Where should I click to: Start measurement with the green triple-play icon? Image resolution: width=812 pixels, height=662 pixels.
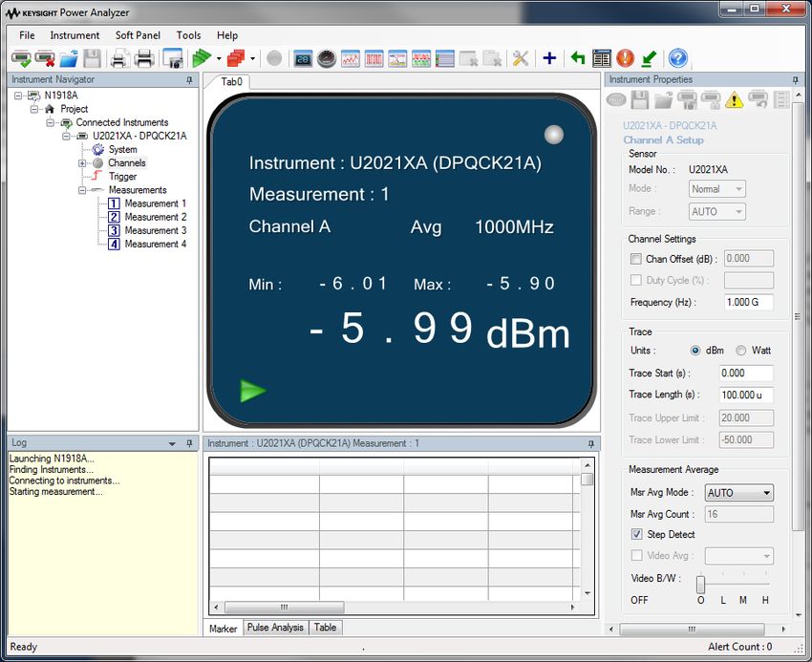click(202, 58)
